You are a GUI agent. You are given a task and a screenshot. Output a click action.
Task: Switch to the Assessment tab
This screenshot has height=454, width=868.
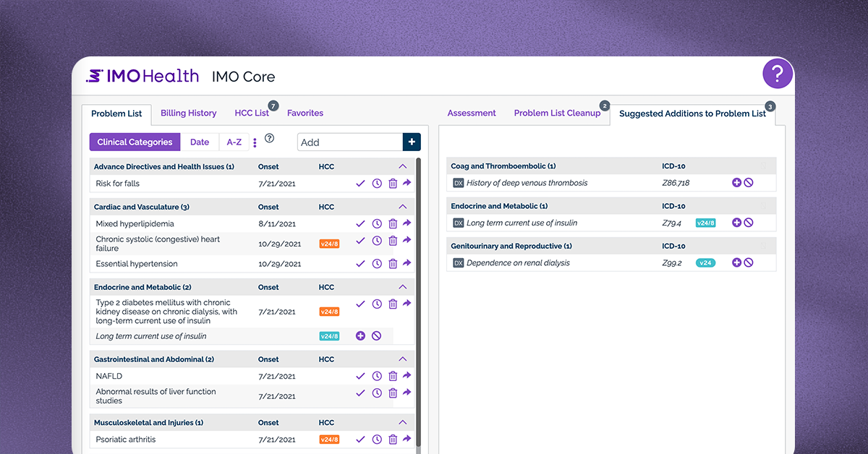[472, 113]
